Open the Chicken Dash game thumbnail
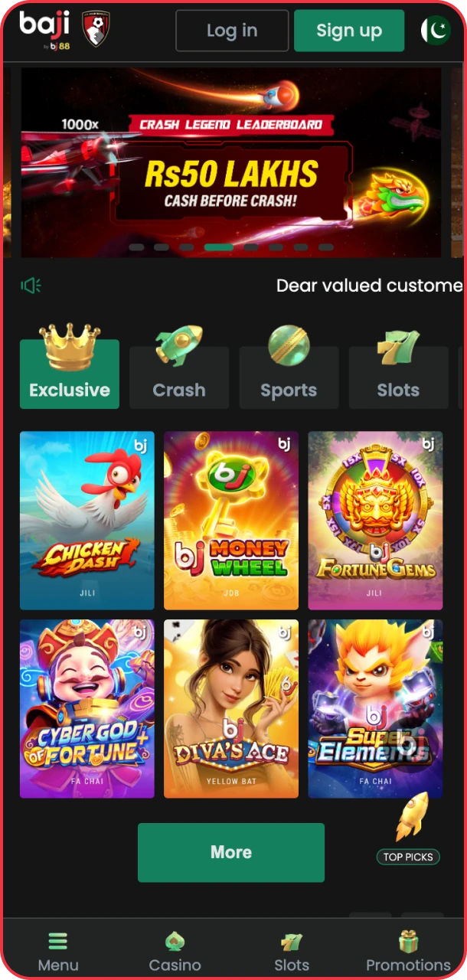This screenshot has width=467, height=980. pos(87,521)
